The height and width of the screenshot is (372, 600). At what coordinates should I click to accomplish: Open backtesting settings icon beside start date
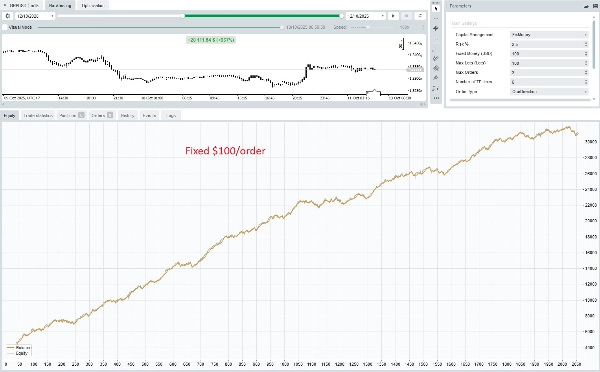point(8,16)
